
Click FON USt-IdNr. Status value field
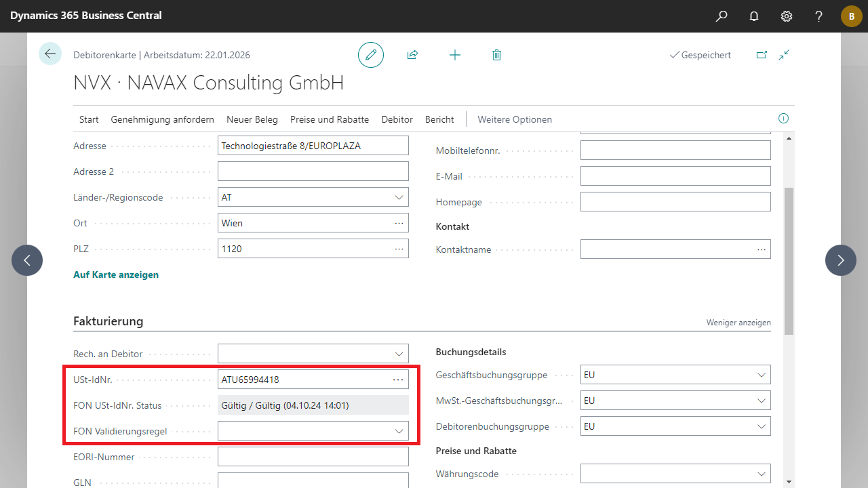(313, 405)
